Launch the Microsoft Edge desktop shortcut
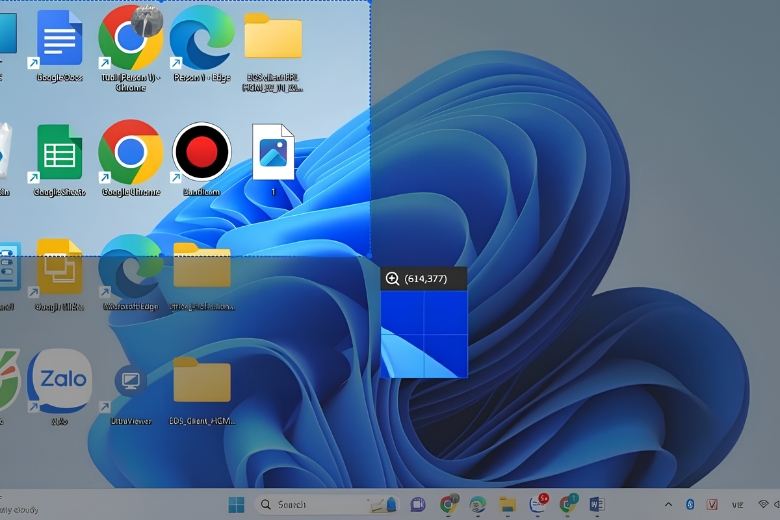780x520 pixels. pyautogui.click(x=131, y=273)
